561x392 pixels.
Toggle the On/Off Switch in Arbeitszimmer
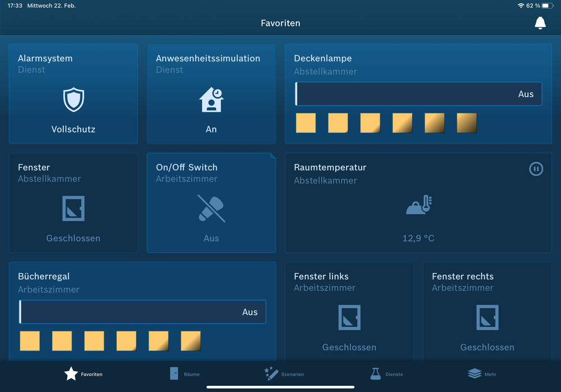(211, 208)
